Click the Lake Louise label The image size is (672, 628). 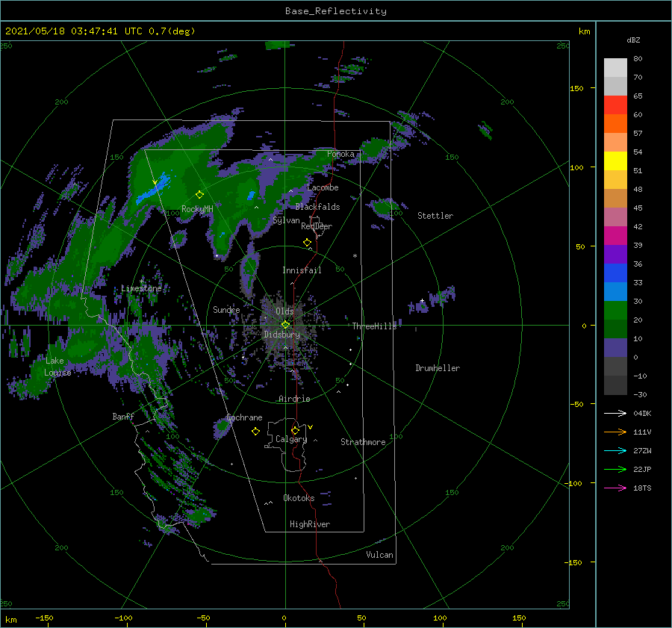pos(57,367)
